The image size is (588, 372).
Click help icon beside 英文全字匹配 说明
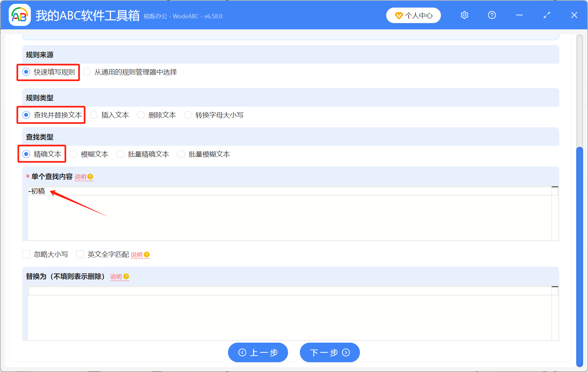(x=147, y=255)
